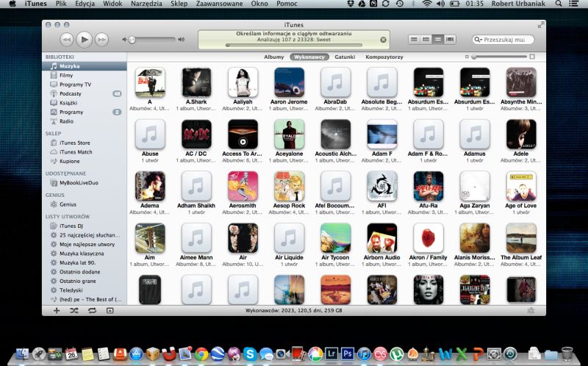Select Muzyka in the library sidebar
The width and height of the screenshot is (588, 366).
tap(85, 66)
